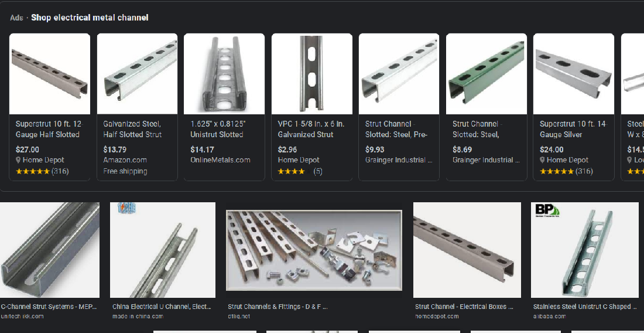The width and height of the screenshot is (644, 333).
Task: Open C-Channel Strut Systems image result
Action: pos(50,250)
